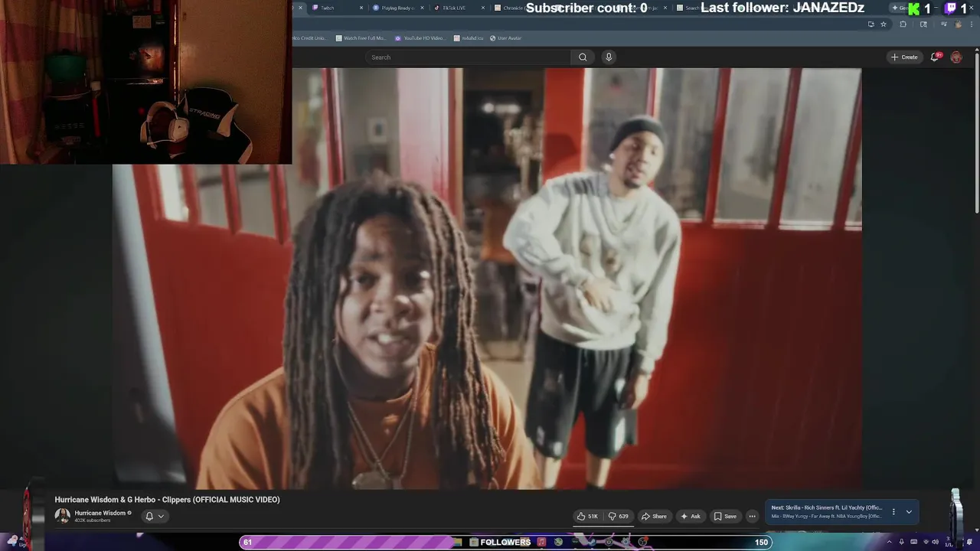Close the TikTok LIVE browser tab
Screen dimensions: 980x551
tap(483, 8)
